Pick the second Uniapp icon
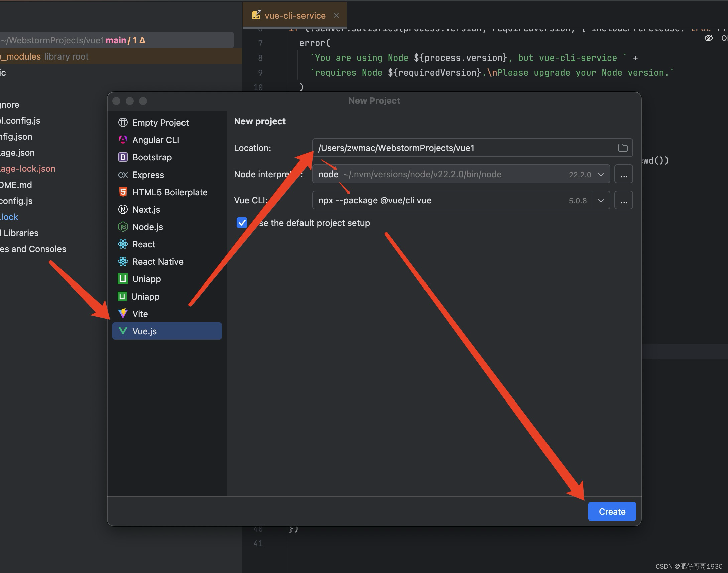Screen dimensions: 728x573 (122, 297)
